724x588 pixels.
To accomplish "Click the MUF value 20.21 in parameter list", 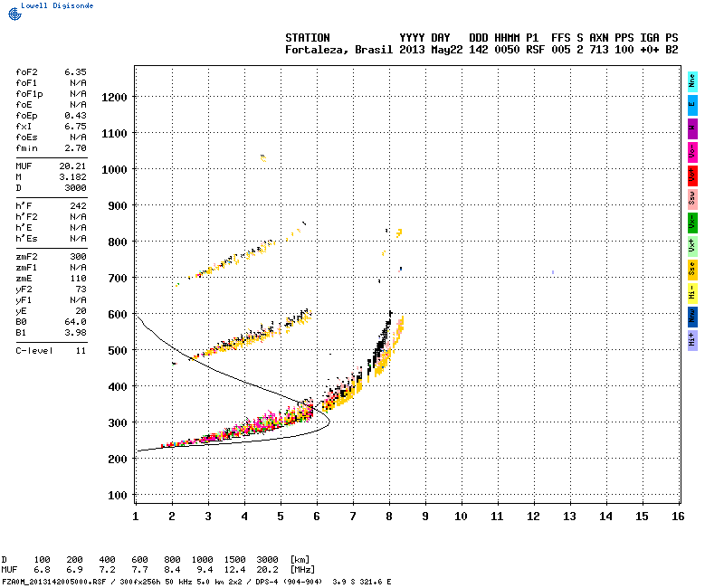I will pyautogui.click(x=72, y=166).
